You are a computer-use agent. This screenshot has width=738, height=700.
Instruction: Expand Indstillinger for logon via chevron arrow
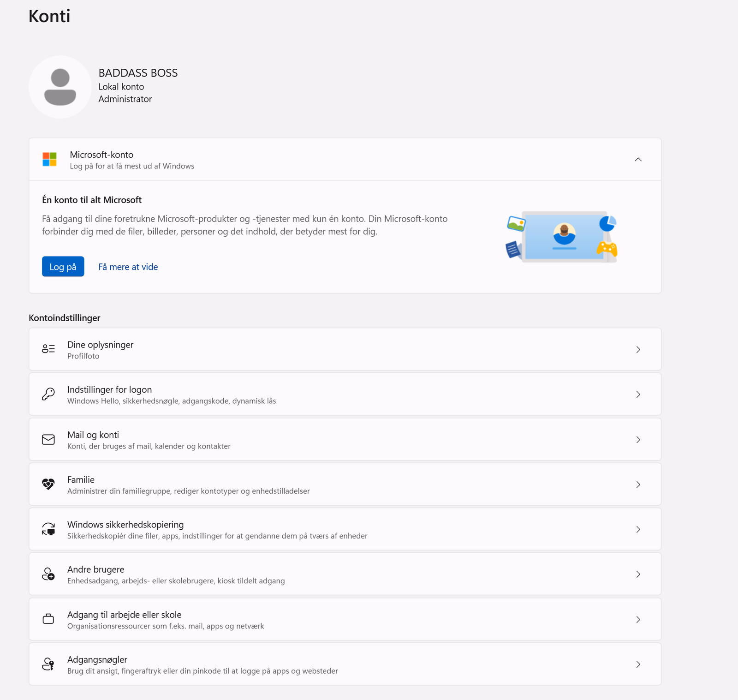pyautogui.click(x=638, y=395)
